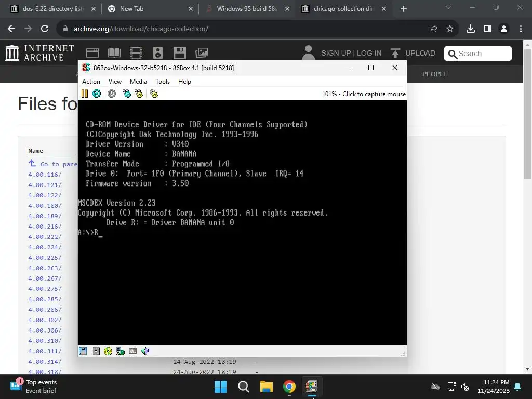Open the Software floppy icon on Internet Archive
This screenshot has width=532, height=399.
[x=179, y=53]
